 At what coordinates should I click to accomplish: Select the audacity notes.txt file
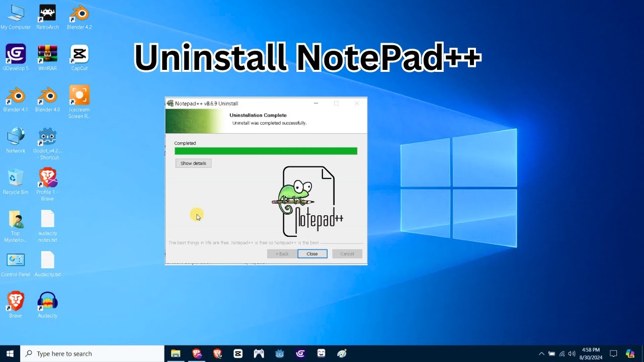click(x=47, y=226)
